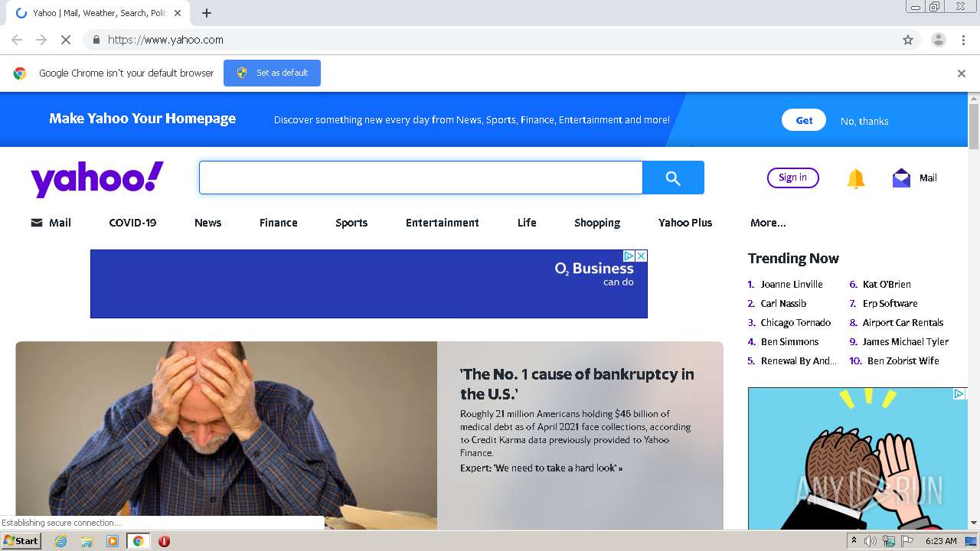This screenshot has height=551, width=980.
Task: Click the vertical page scrollbar thumb
Action: tap(974, 126)
